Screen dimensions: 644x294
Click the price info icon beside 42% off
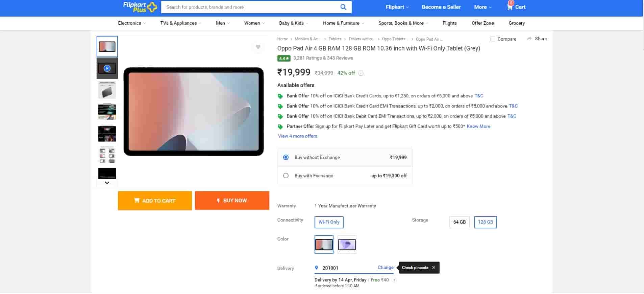pyautogui.click(x=361, y=73)
